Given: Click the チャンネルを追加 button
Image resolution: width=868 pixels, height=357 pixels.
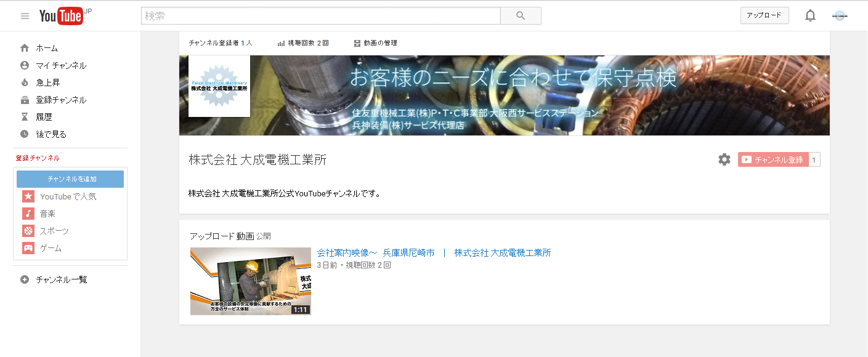Looking at the screenshot, I should point(70,179).
